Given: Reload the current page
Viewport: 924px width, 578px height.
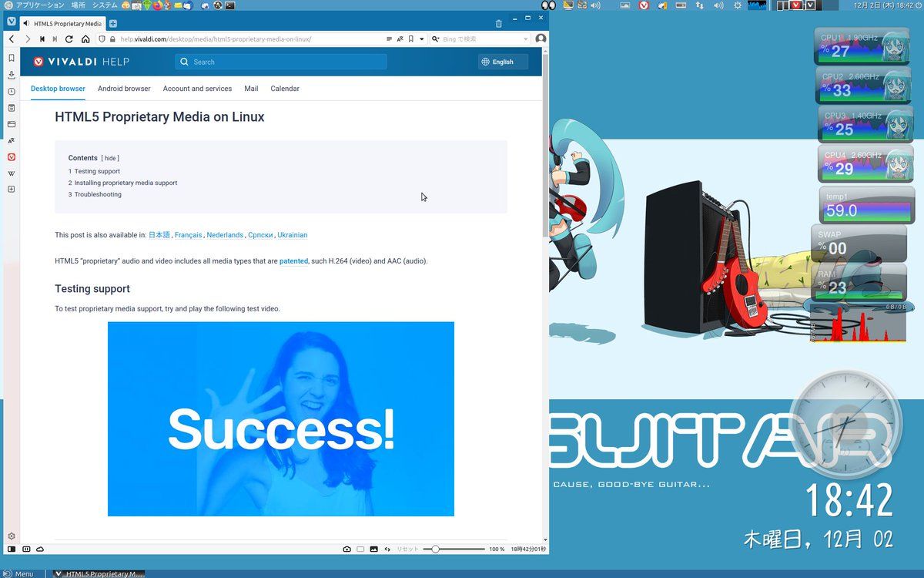Looking at the screenshot, I should [x=69, y=39].
